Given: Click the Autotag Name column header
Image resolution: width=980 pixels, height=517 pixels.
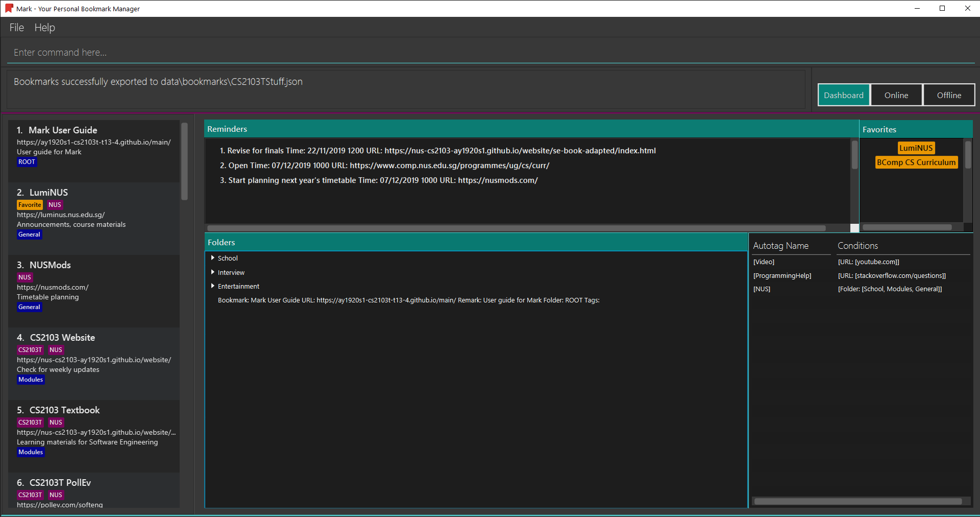Looking at the screenshot, I should click(781, 246).
